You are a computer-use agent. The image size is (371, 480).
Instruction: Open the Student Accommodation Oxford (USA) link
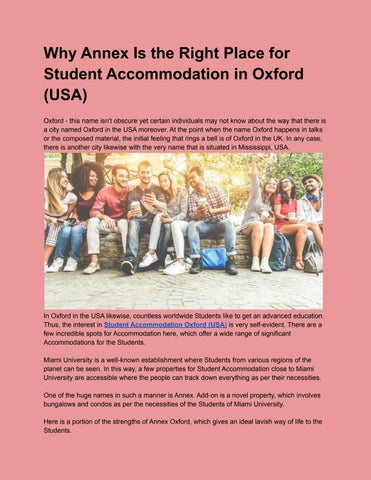click(165, 325)
